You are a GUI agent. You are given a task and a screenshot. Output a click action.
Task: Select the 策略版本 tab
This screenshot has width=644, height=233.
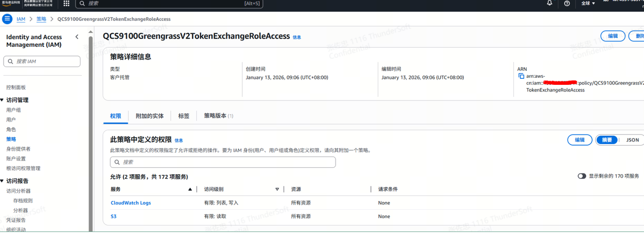tap(219, 116)
